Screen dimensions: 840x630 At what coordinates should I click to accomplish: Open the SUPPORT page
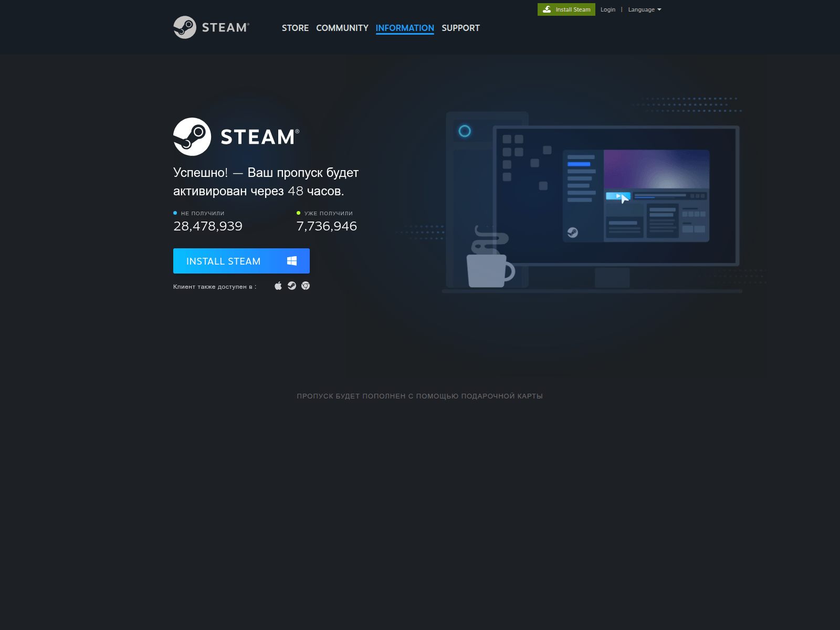460,28
